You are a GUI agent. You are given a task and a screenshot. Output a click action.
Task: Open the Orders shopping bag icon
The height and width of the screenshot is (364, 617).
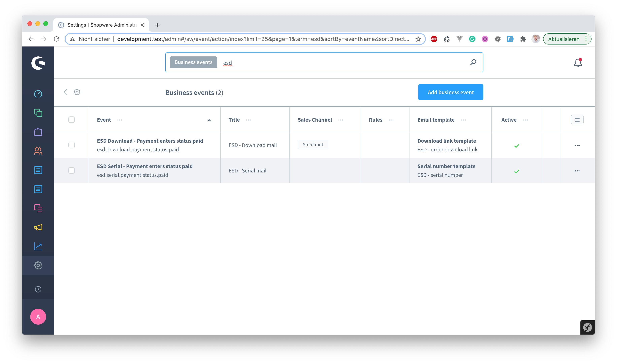pyautogui.click(x=38, y=132)
